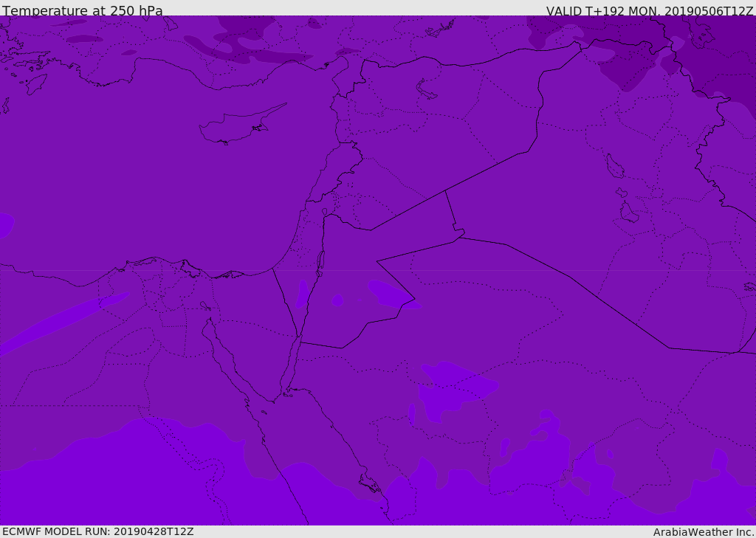Click the 'VALID T+192 MON. 20190506T12Z' label

coord(650,10)
